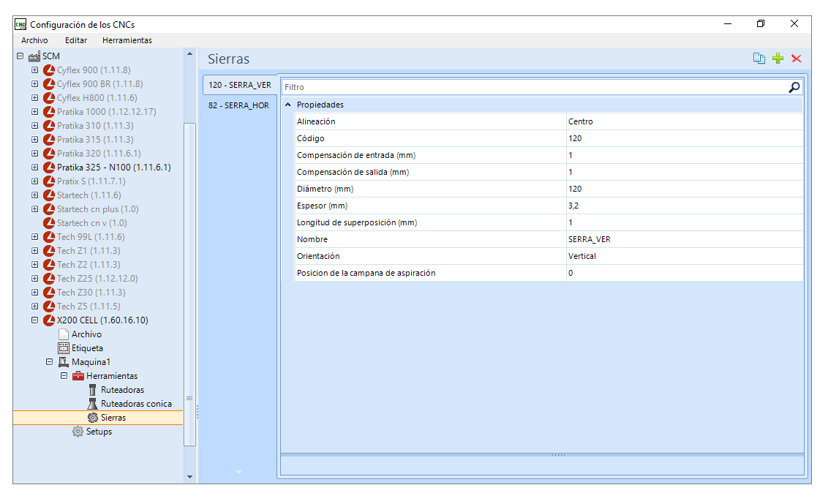Expand the Tech Z5 (1.11.5) node
The height and width of the screenshot is (504, 839).
click(35, 306)
